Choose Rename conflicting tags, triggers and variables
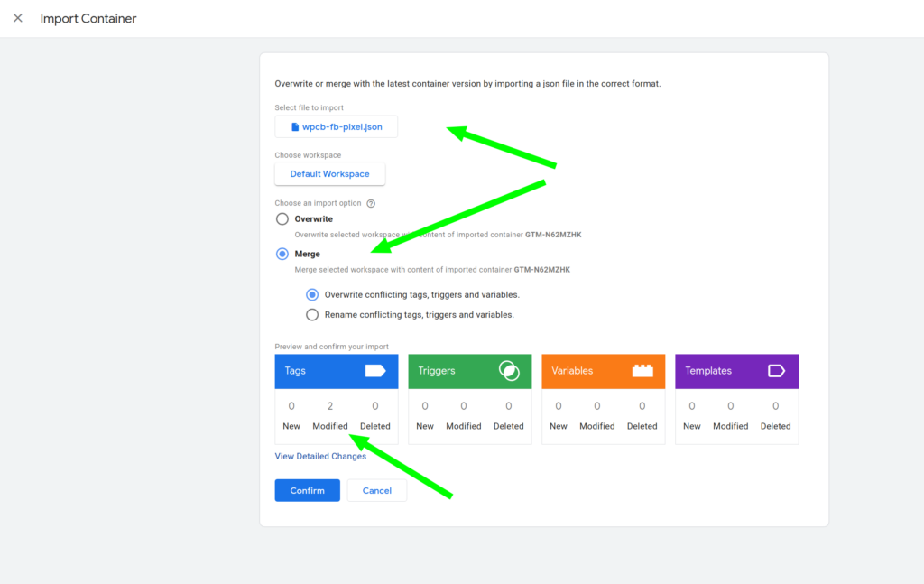 [312, 315]
